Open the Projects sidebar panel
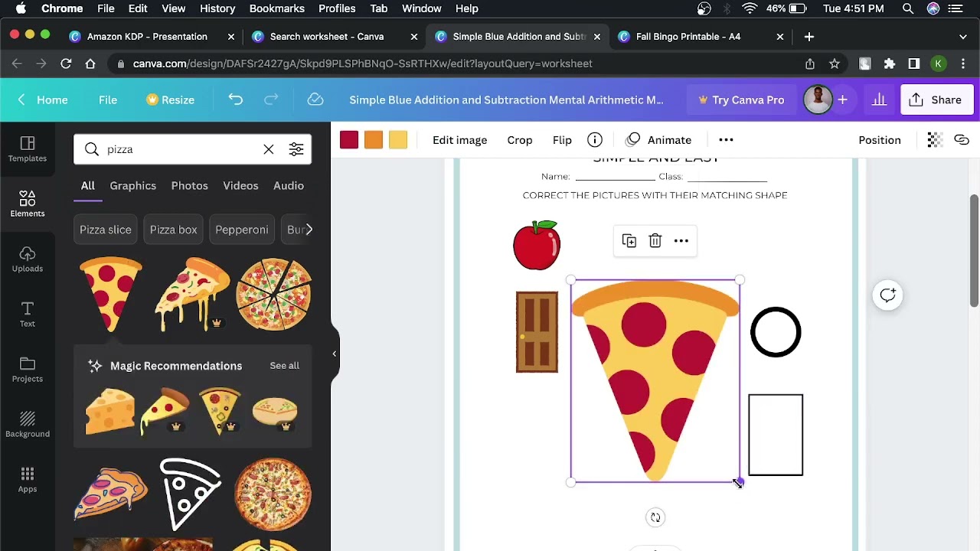This screenshot has width=980, height=551. point(28,370)
